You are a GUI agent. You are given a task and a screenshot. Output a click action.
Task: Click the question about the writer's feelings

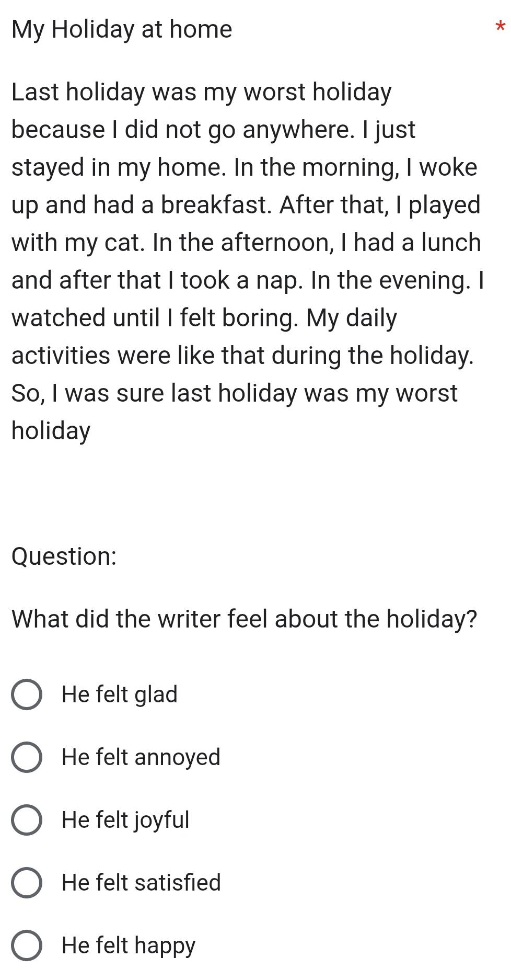click(245, 619)
